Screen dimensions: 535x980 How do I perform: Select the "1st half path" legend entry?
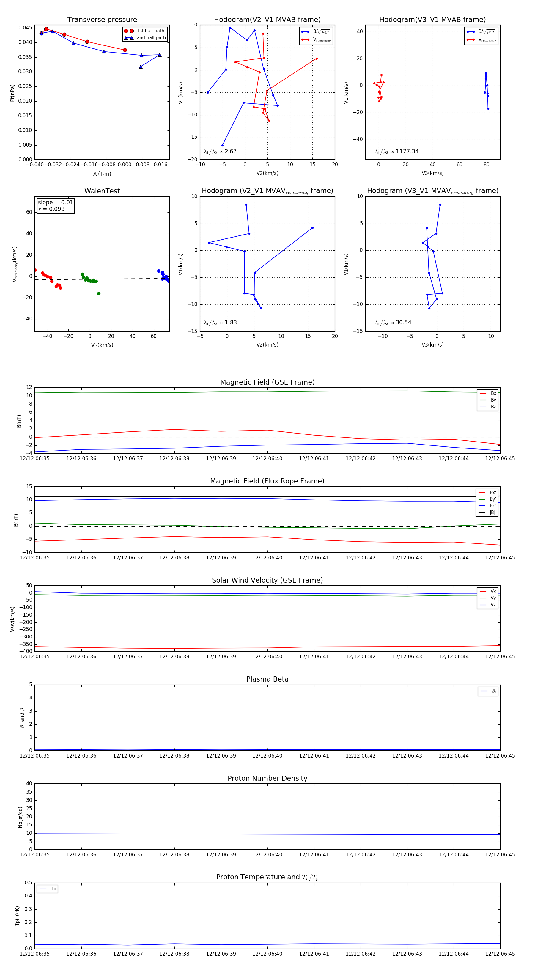(x=145, y=31)
